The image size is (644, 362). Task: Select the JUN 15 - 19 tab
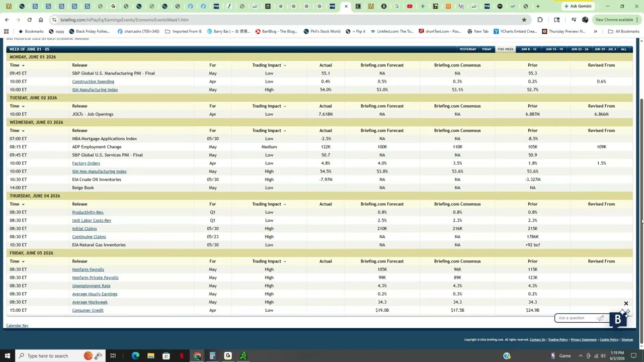pyautogui.click(x=554, y=49)
